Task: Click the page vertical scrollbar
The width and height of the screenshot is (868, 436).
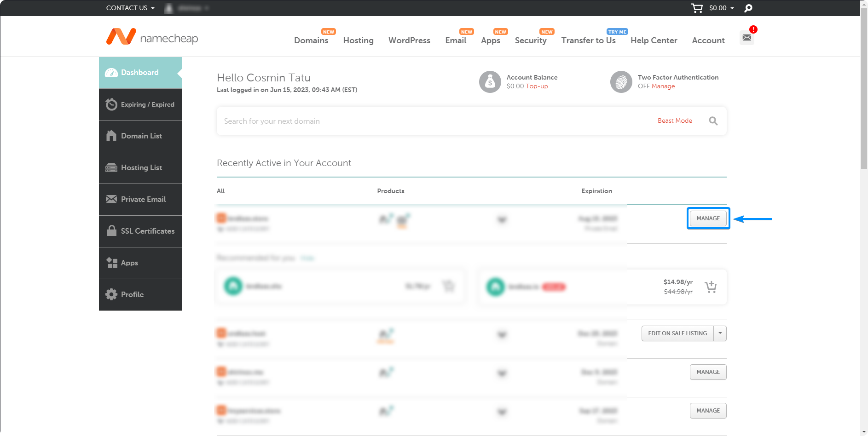Action: [x=864, y=87]
